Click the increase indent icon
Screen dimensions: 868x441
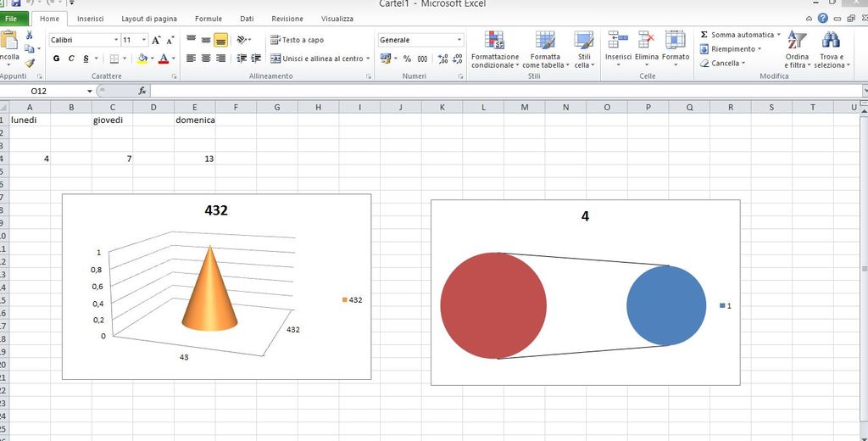pos(256,59)
